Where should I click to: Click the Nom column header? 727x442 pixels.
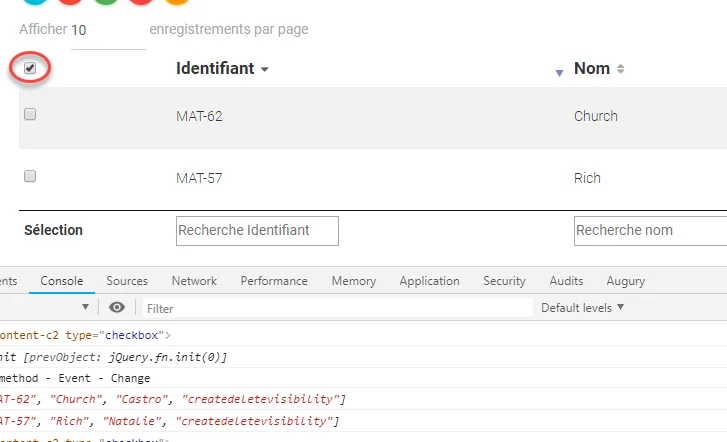(592, 69)
